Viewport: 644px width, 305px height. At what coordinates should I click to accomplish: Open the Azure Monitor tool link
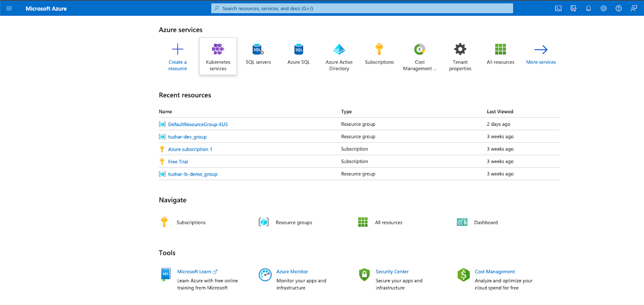[x=292, y=272]
